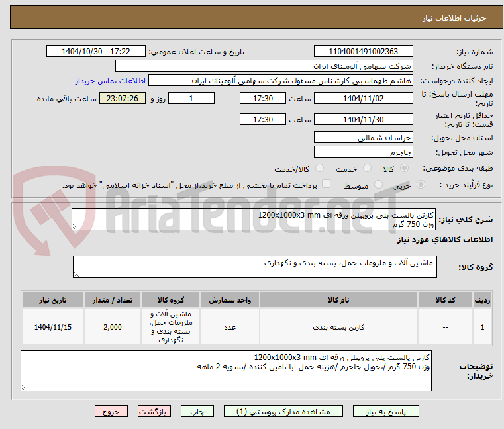Viewport: 504px width, 429px height.
Task: Open مشاهده مدارک پیوستی (1) attachments
Action: tap(283, 411)
